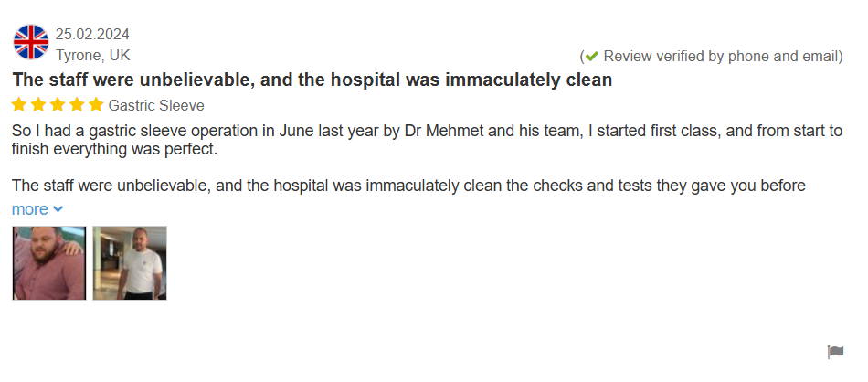The height and width of the screenshot is (382, 868).
Task: Expand the review with the "more" link
Action: pyautogui.click(x=29, y=209)
